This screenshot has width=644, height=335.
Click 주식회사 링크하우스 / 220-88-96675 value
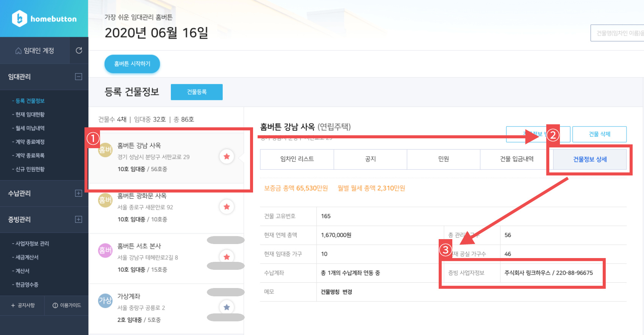pyautogui.click(x=549, y=273)
